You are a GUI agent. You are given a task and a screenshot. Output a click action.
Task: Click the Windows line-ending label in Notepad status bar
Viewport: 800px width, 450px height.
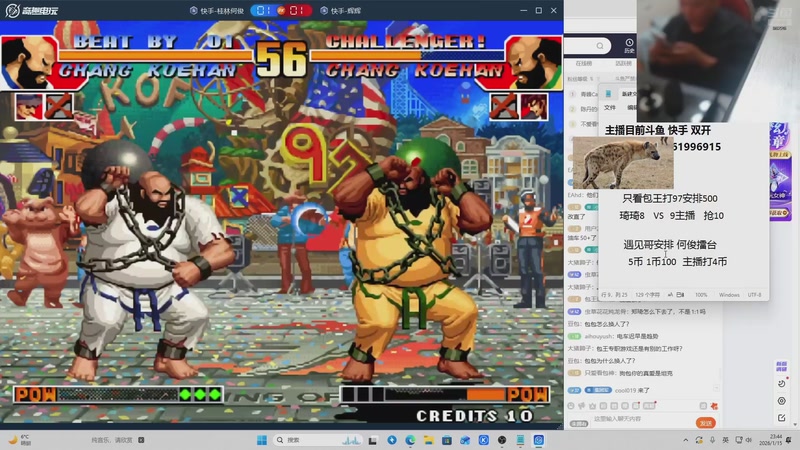pos(729,295)
